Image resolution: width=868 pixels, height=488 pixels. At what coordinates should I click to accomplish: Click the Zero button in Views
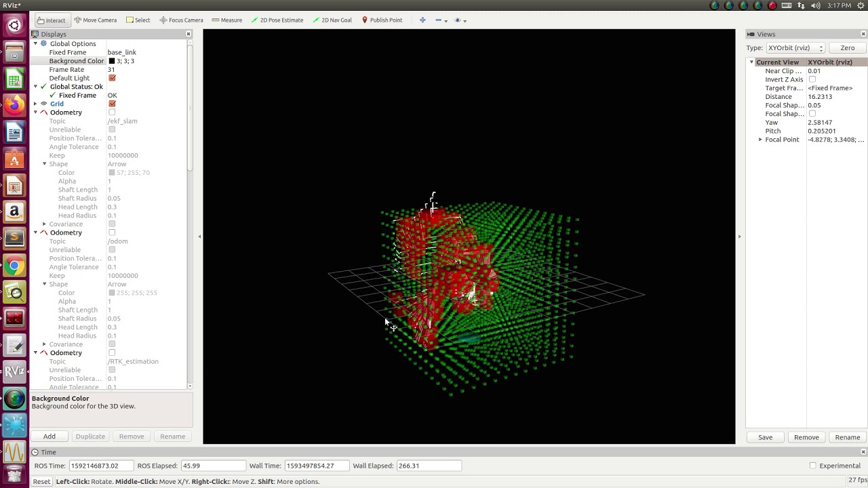click(x=848, y=48)
